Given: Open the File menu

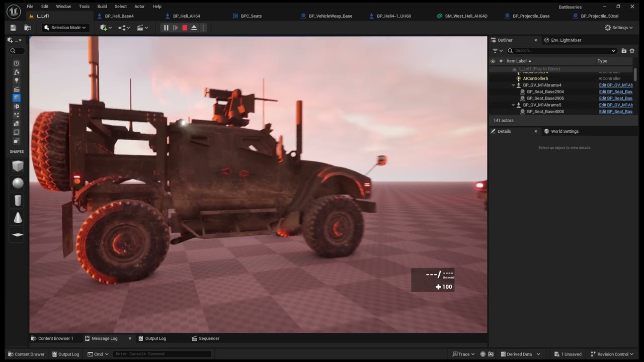Looking at the screenshot, I should 30,7.
